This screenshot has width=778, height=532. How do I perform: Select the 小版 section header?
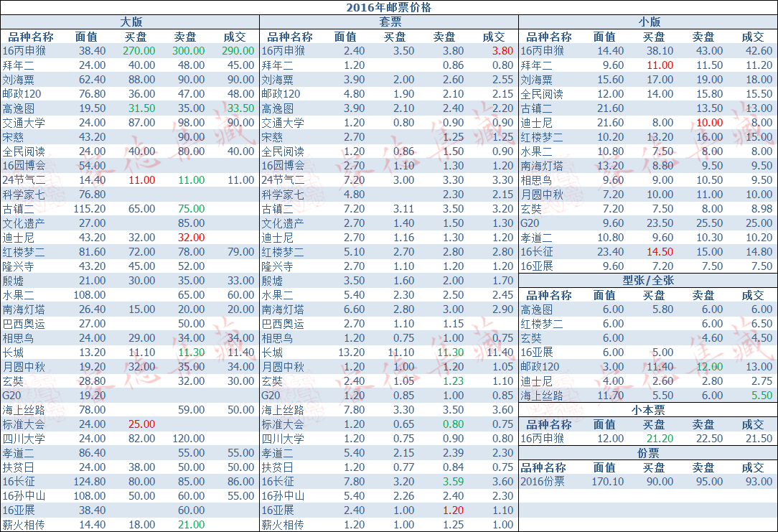[649, 22]
